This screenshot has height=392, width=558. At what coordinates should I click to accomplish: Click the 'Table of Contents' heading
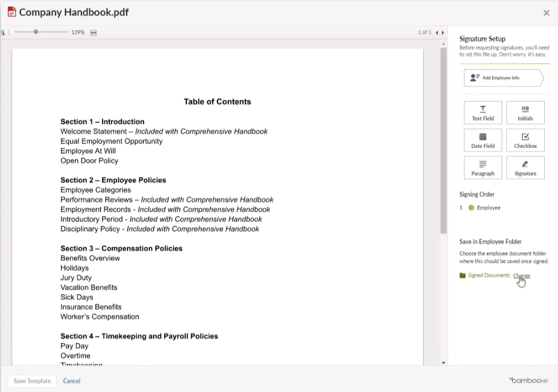(x=217, y=102)
